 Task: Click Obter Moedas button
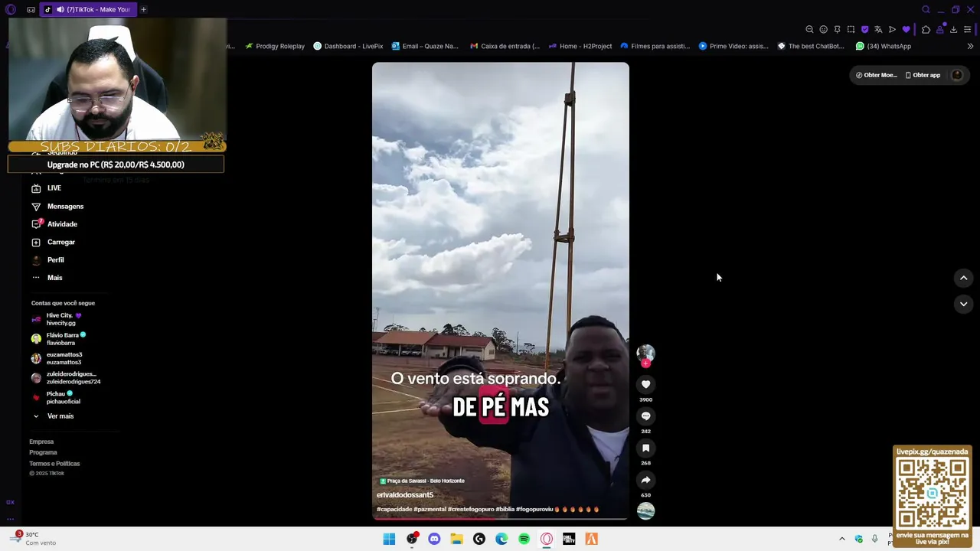(x=876, y=75)
